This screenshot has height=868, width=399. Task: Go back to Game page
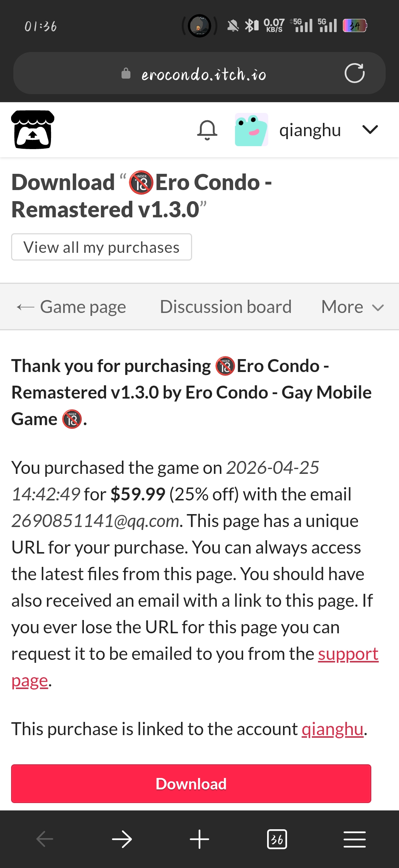pyautogui.click(x=72, y=307)
